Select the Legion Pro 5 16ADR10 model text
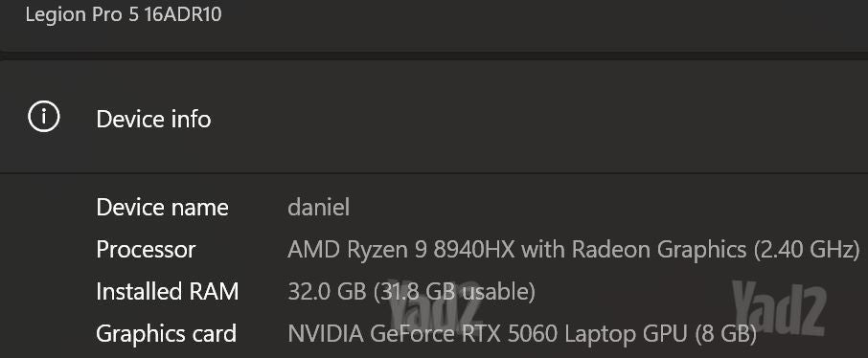The image size is (868, 358). pos(124,14)
